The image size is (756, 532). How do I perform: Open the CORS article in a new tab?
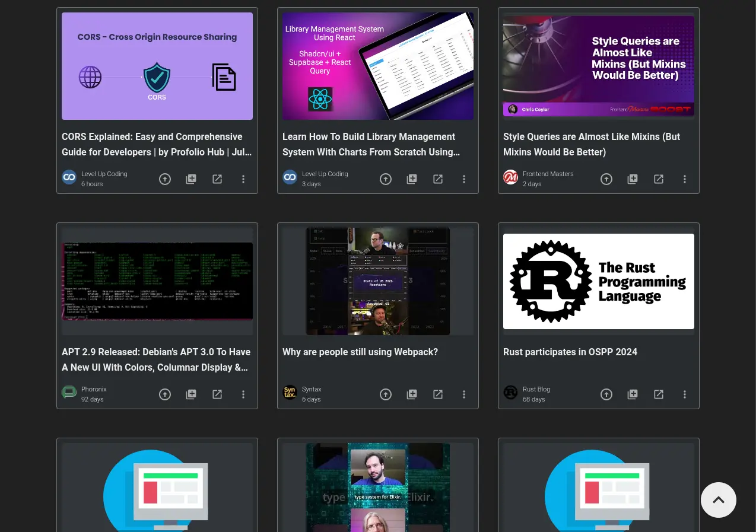pos(217,179)
